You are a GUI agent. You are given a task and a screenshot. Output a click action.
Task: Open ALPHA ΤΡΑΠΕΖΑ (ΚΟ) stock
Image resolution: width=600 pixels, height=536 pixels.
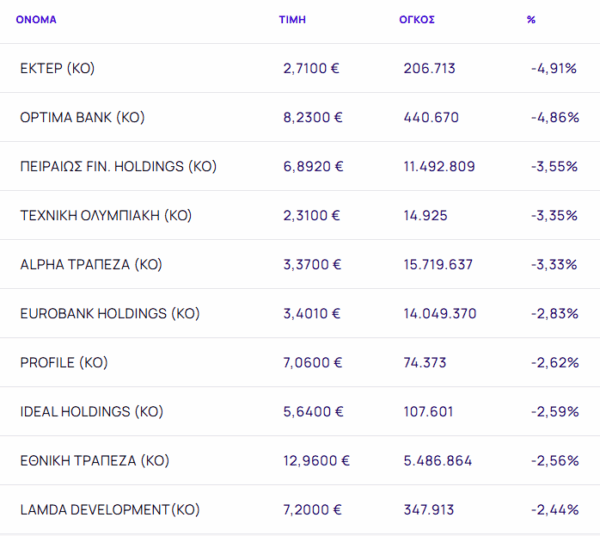coord(90,264)
